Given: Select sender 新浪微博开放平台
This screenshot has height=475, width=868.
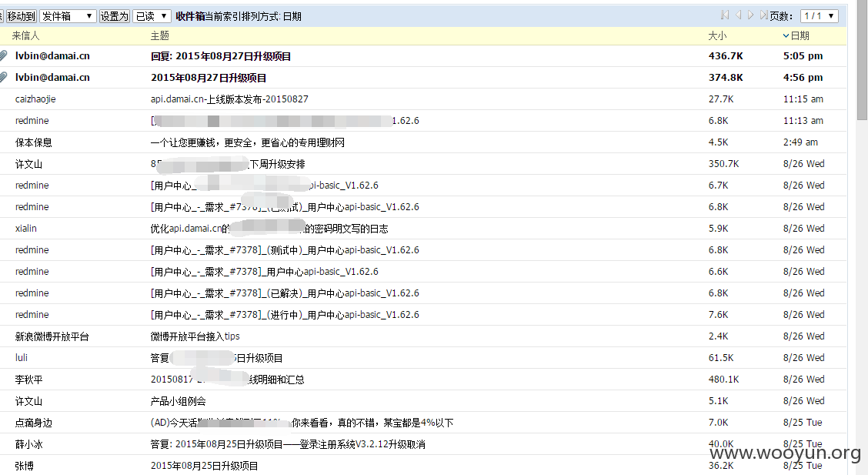Looking at the screenshot, I should [52, 336].
